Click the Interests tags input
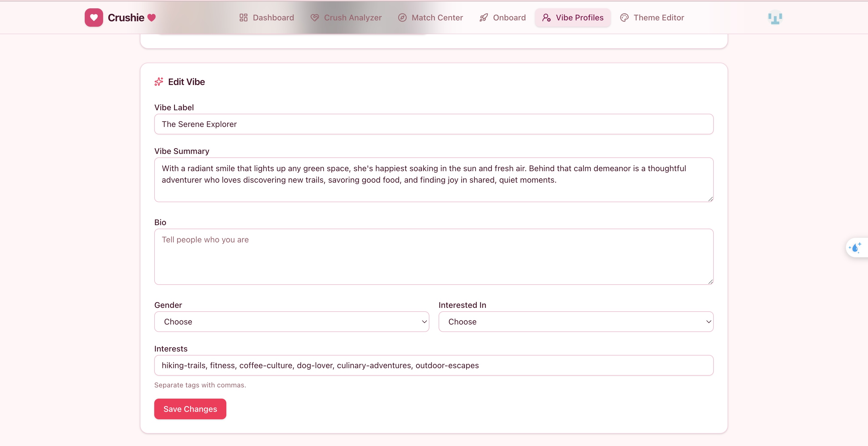Screen dimensions: 868x446 pos(433,365)
